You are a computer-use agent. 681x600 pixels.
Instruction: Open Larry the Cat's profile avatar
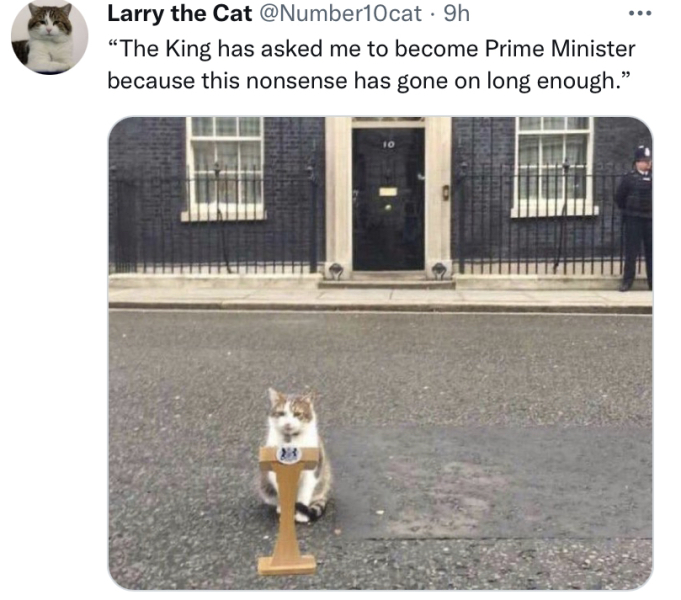coord(50,37)
